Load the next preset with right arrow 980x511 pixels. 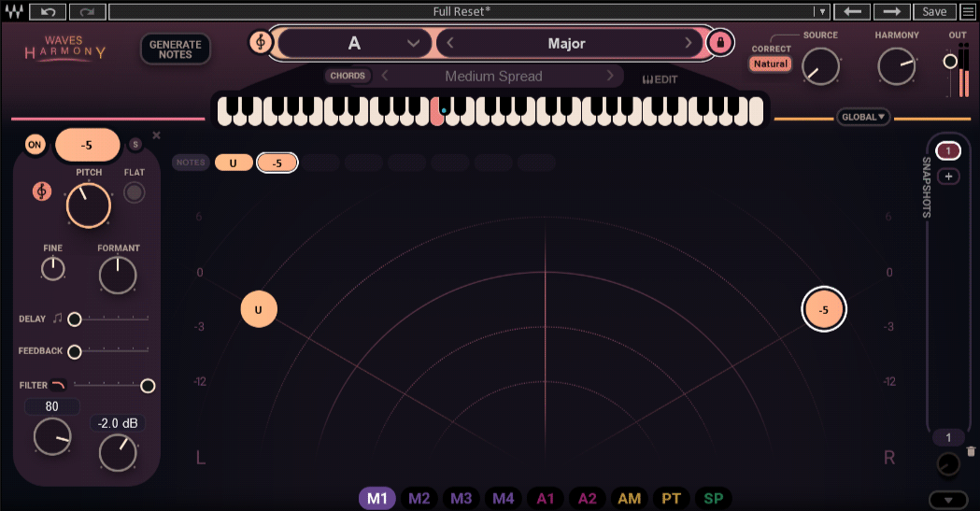click(x=891, y=11)
